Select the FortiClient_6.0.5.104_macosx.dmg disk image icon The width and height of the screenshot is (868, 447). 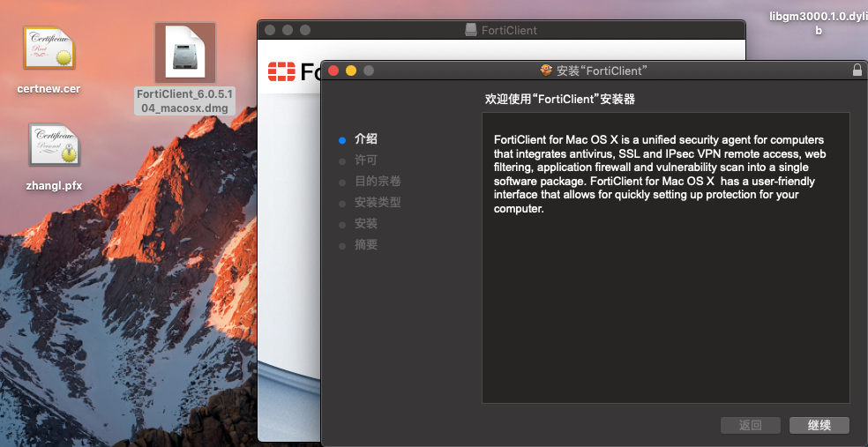[185, 53]
